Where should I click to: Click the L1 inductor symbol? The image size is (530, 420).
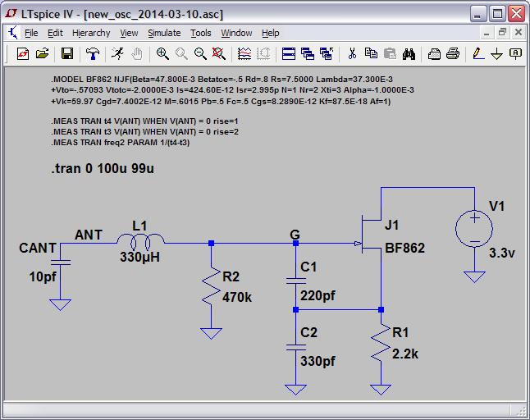(140, 241)
